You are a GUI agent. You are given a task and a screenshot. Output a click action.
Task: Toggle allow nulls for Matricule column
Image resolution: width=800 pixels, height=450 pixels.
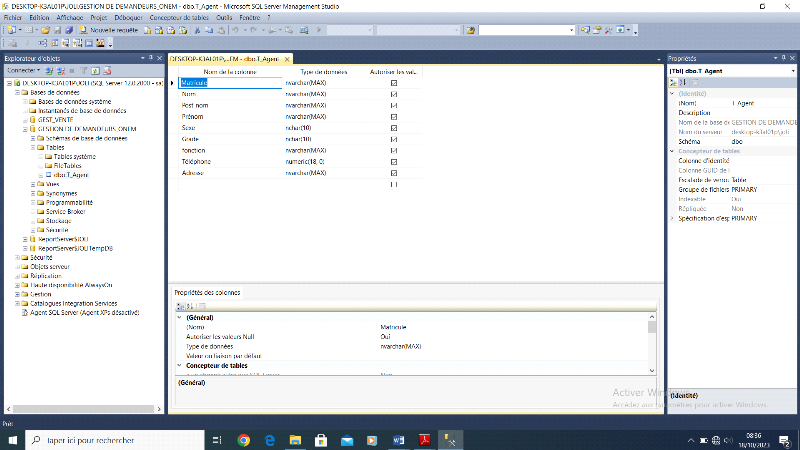[x=394, y=83]
